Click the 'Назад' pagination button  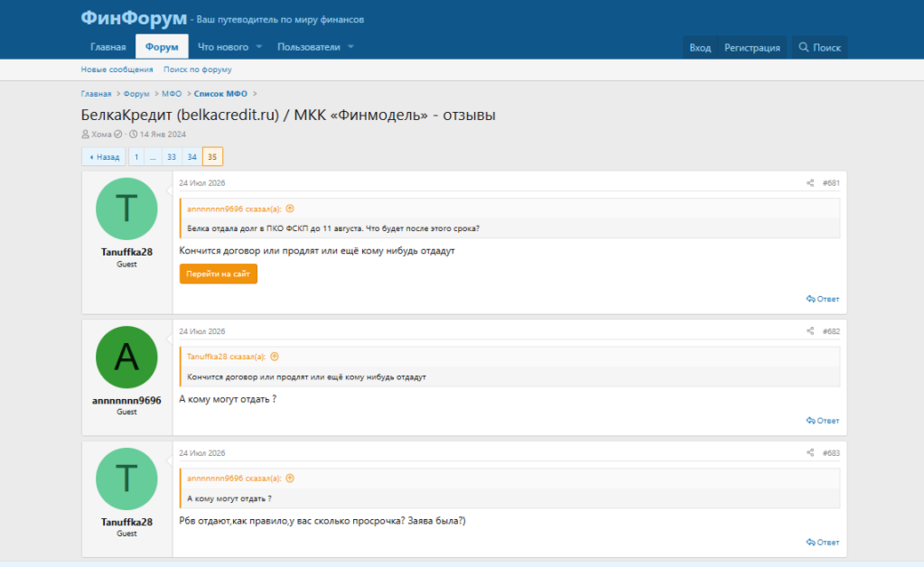point(104,156)
